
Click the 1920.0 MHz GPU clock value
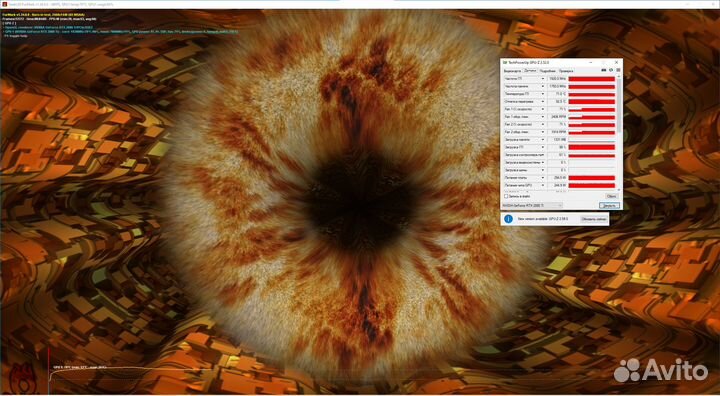(x=557, y=79)
